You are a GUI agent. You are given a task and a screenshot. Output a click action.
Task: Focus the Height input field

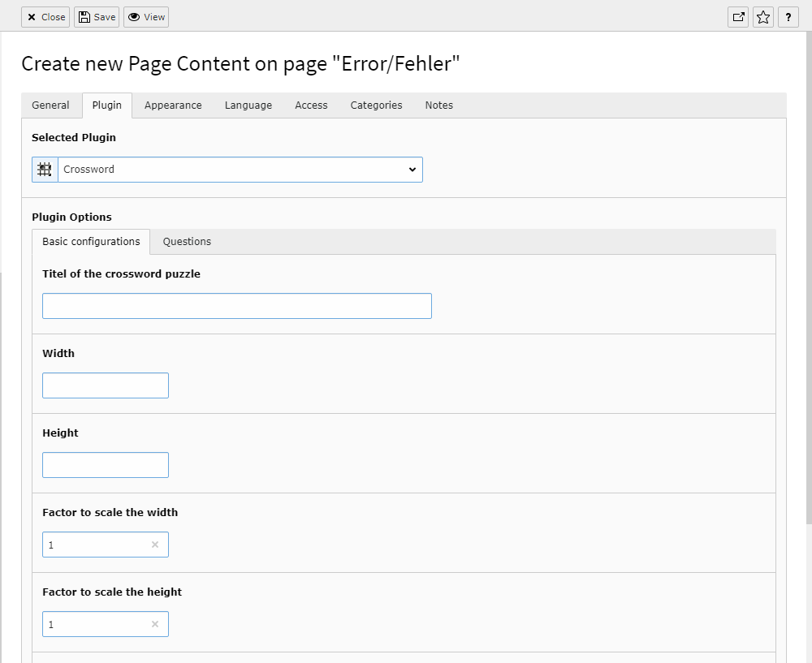(106, 465)
